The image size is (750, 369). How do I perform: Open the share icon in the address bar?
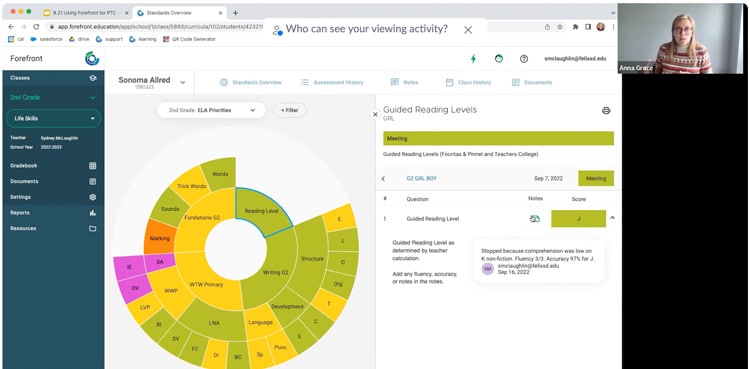(x=547, y=27)
